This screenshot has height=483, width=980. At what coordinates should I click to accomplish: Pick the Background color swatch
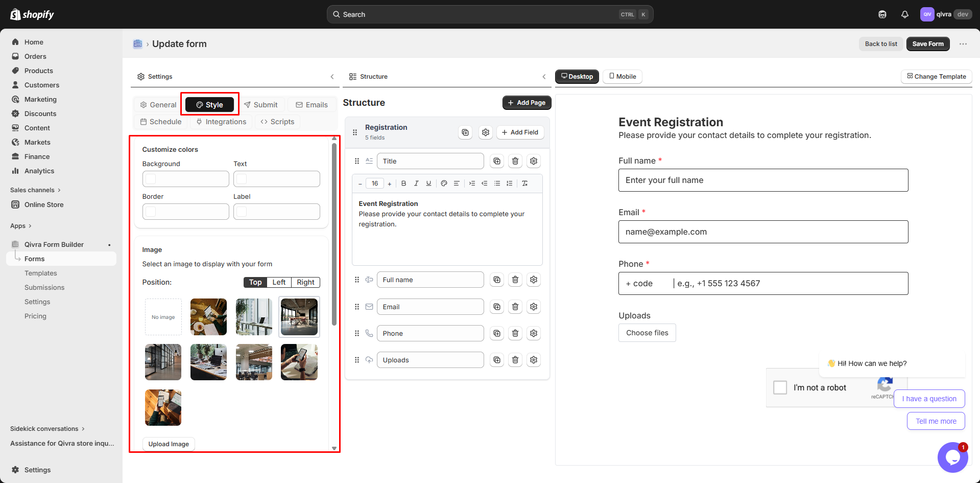pyautogui.click(x=151, y=179)
